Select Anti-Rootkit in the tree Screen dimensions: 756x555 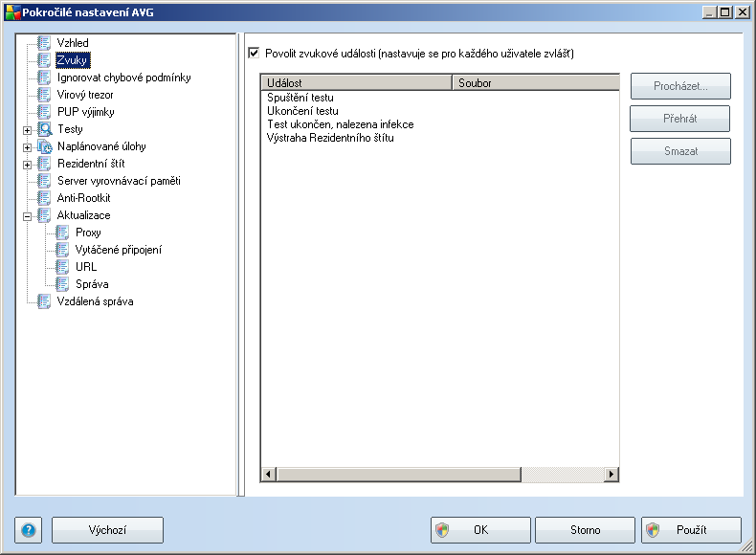(83, 198)
